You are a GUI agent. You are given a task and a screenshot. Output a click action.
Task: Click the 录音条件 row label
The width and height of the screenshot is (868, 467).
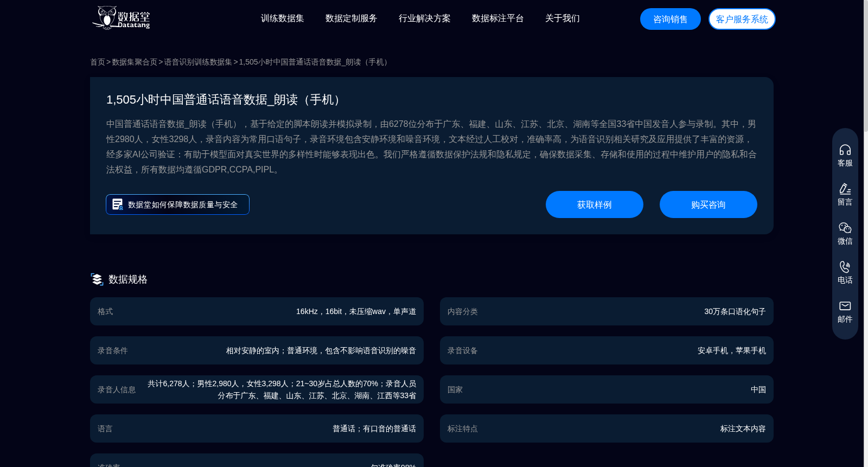(x=113, y=350)
